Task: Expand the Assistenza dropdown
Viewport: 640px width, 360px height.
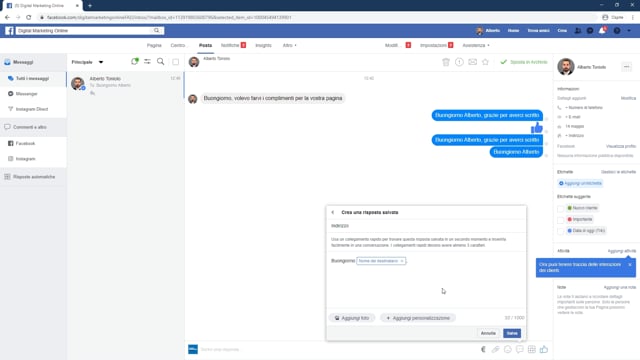Action: (x=476, y=45)
